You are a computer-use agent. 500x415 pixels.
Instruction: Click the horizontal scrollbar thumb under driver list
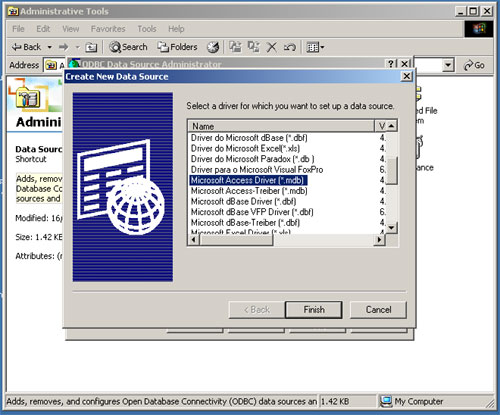(236, 240)
